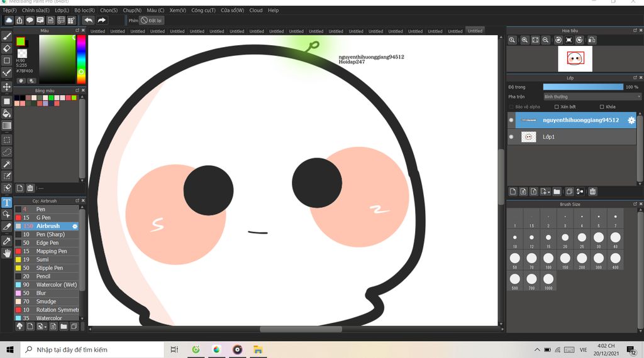Open the Windows Start menu
This screenshot has height=358, width=644.
[10, 350]
